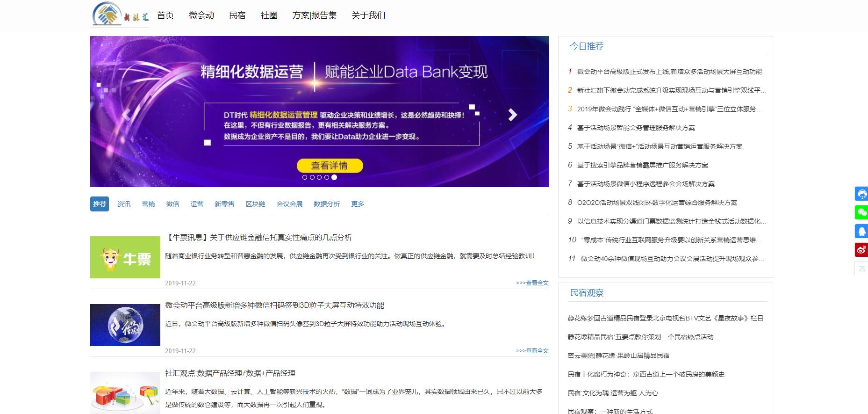Screen dimensions: 868x414
Task: Open 密云美院|静花缘·果岭山居精品民宿 link
Action: 618,356
